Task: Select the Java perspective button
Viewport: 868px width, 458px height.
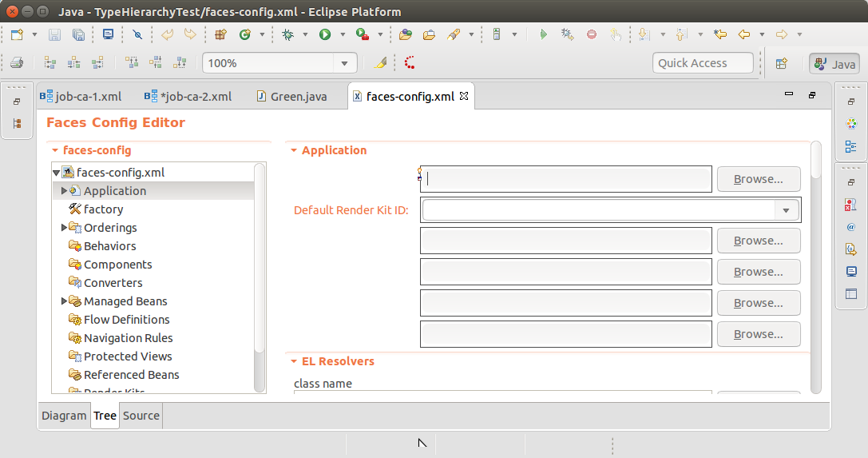Action: tap(834, 64)
